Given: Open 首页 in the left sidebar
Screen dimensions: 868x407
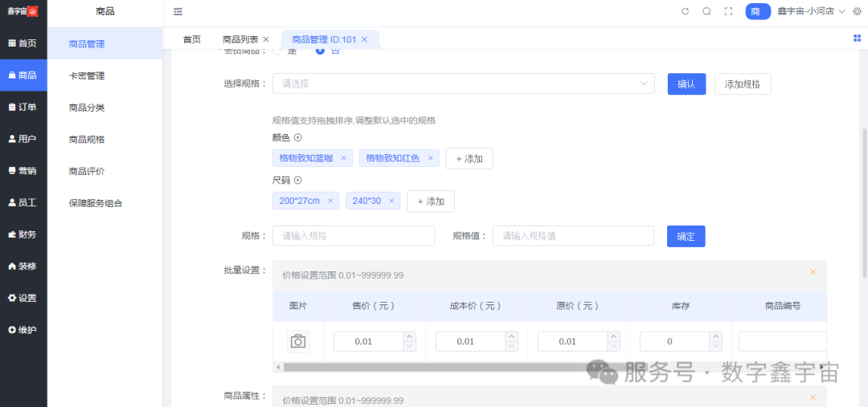Looking at the screenshot, I should click(23, 43).
